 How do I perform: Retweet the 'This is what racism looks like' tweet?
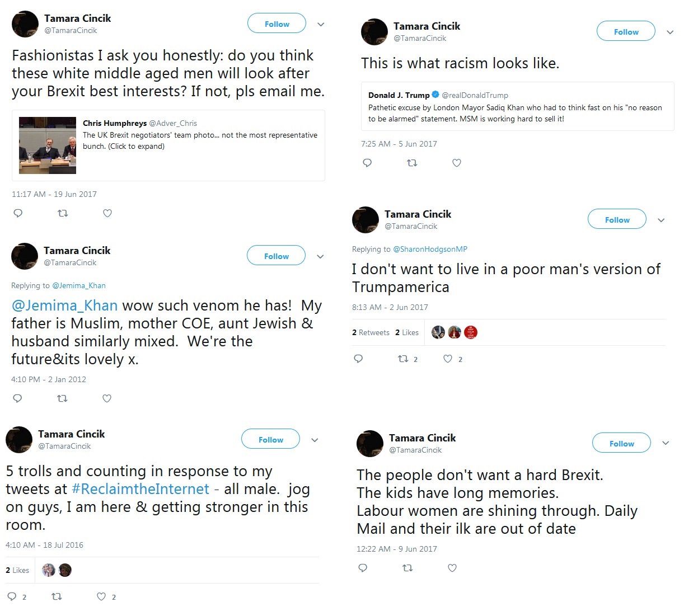click(412, 163)
